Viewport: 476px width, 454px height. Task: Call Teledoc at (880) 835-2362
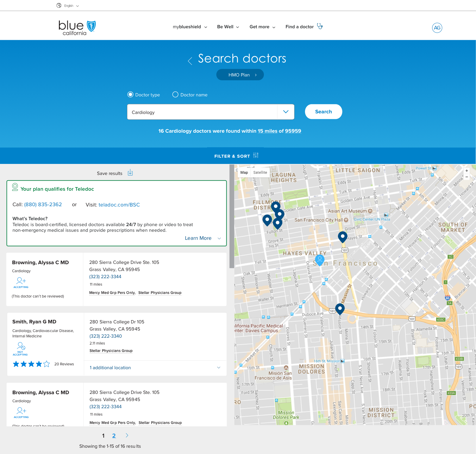[43, 204]
